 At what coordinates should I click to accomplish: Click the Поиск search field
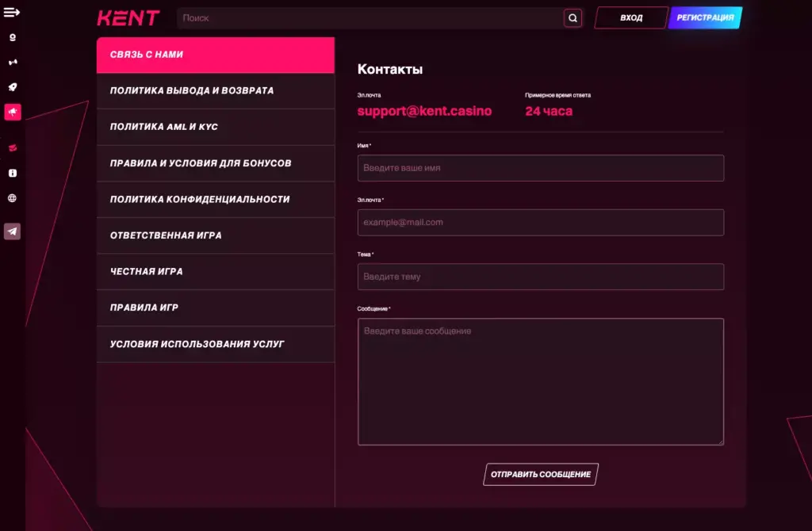[373, 17]
